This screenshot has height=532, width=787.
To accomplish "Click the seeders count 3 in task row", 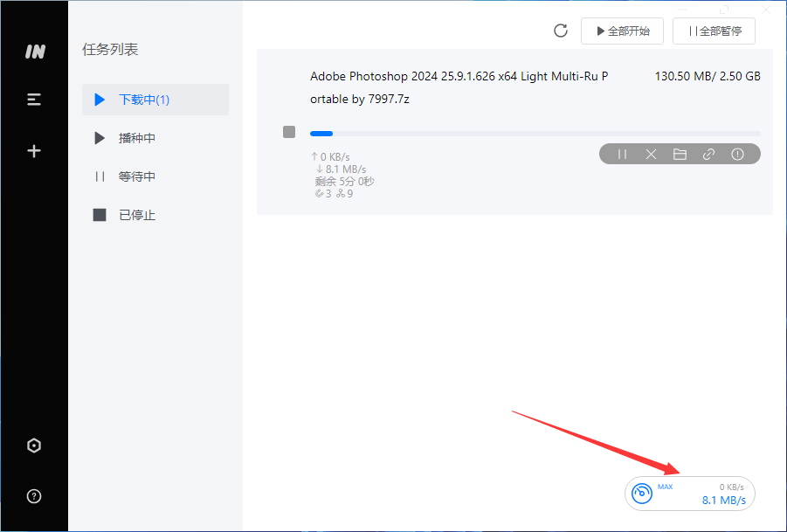I will coord(323,194).
